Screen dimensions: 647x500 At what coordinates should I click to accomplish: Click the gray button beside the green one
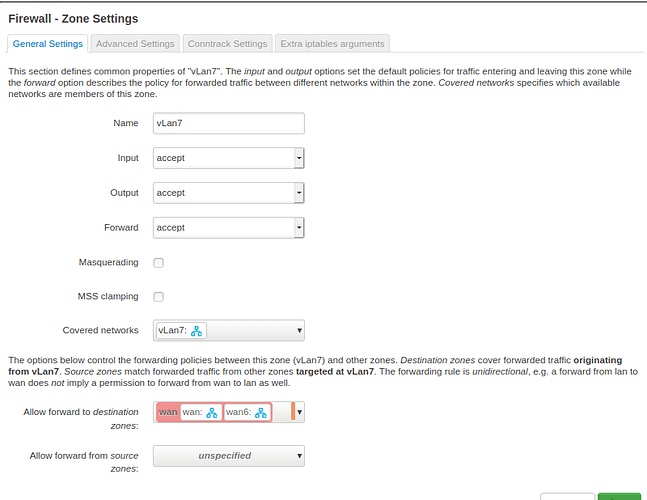point(566,496)
